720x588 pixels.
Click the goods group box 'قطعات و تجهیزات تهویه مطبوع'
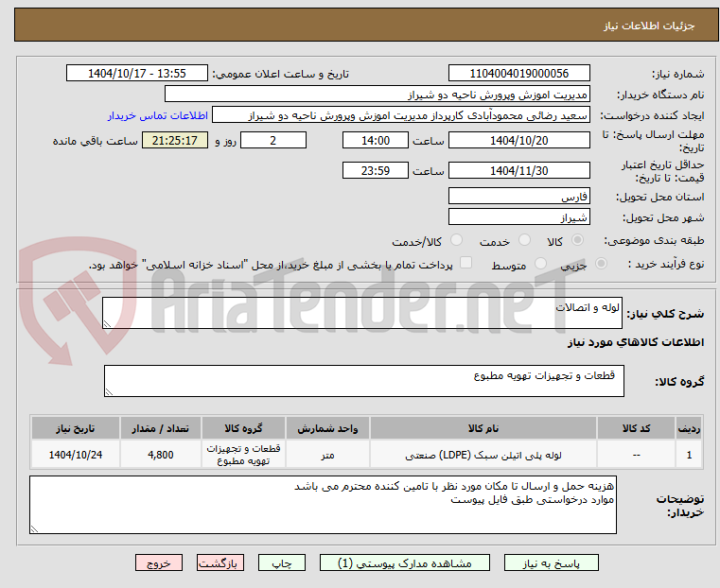click(x=364, y=381)
